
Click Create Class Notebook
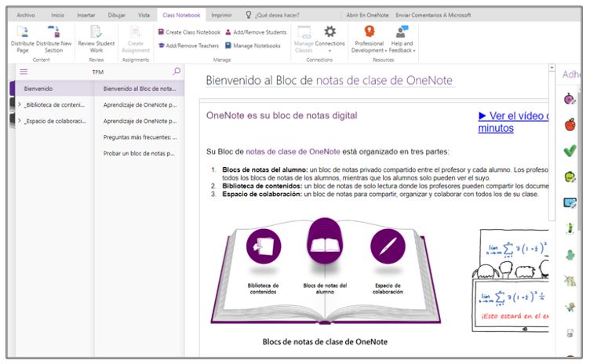(189, 32)
